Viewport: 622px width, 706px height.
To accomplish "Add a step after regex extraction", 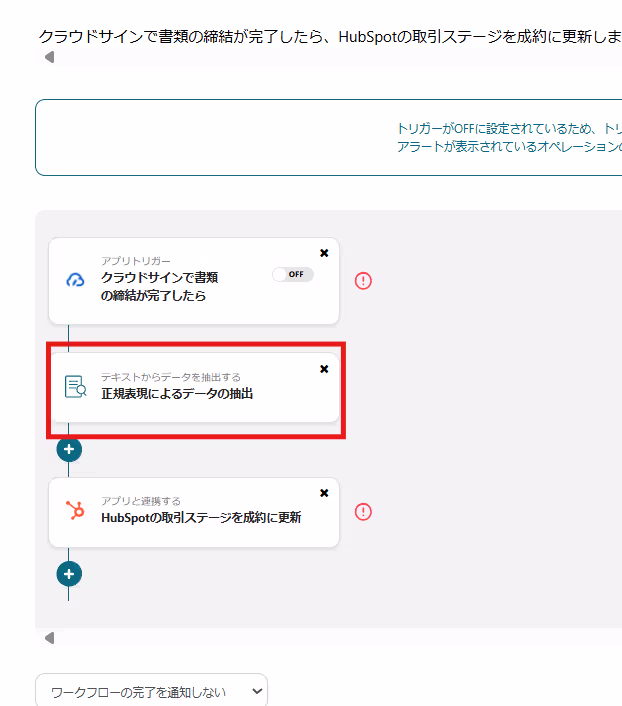I will (69, 449).
